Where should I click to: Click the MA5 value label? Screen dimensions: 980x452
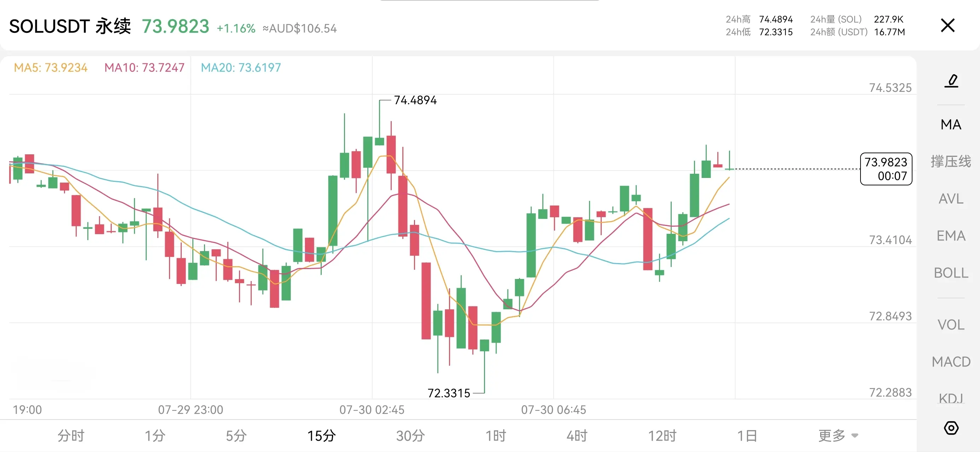tap(51, 67)
